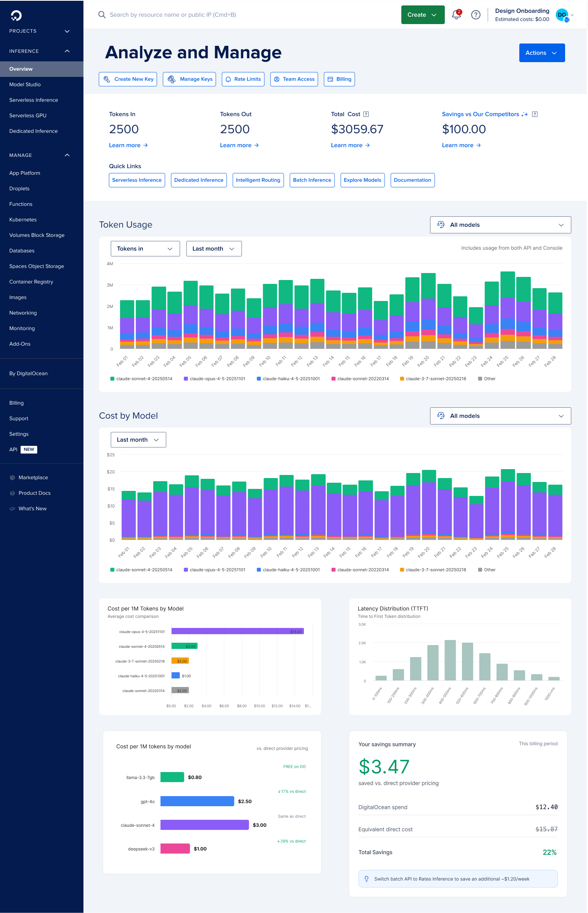Click the sparkle icon beside Savings title

click(525, 114)
